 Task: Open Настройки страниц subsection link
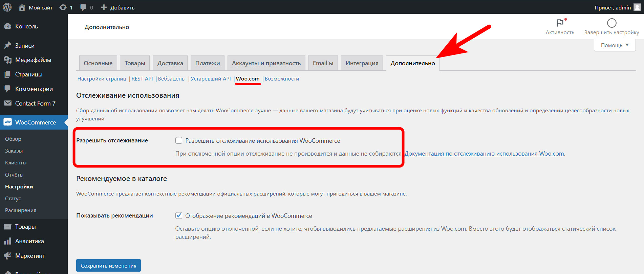[102, 79]
